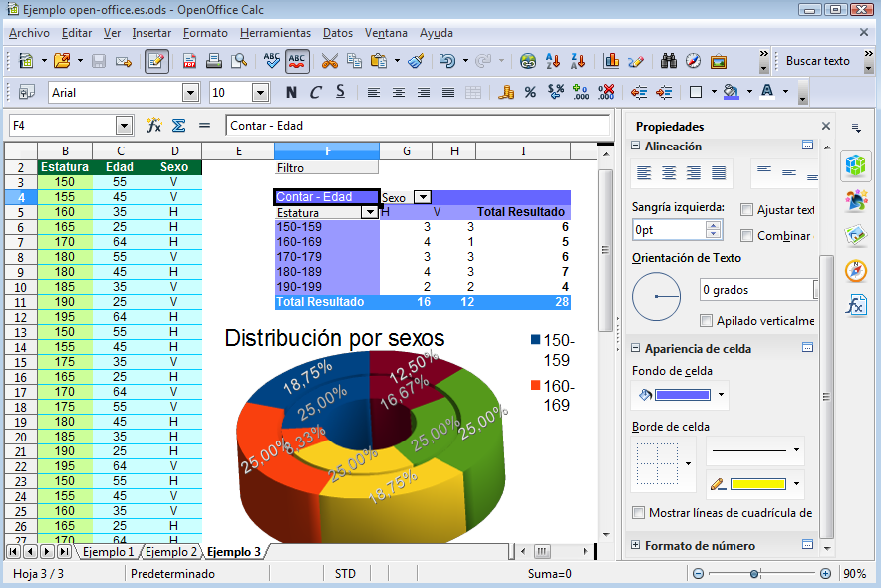Click the Export as PDF icon

pyautogui.click(x=189, y=61)
